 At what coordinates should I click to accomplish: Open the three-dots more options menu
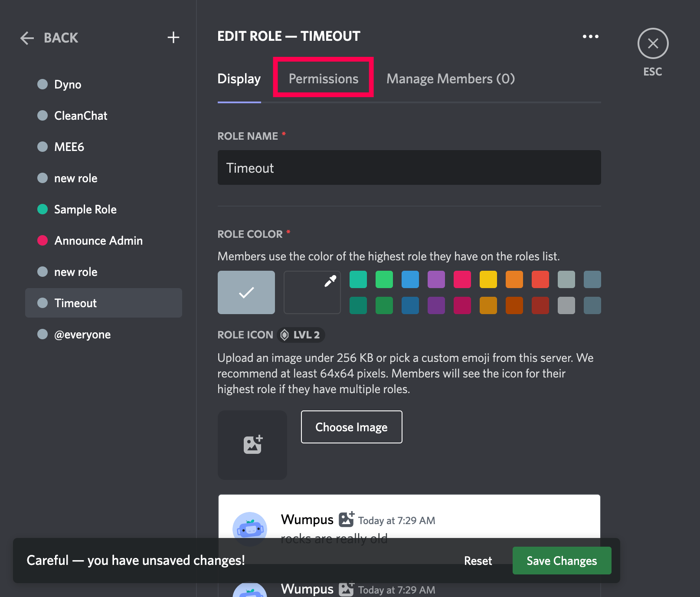click(590, 36)
